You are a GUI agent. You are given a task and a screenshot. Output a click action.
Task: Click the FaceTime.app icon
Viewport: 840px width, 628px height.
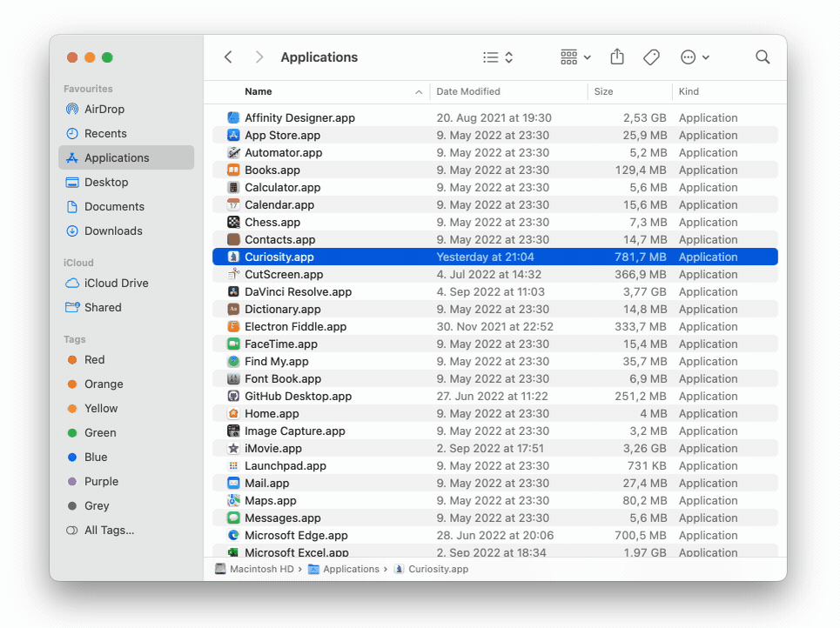[x=233, y=344]
